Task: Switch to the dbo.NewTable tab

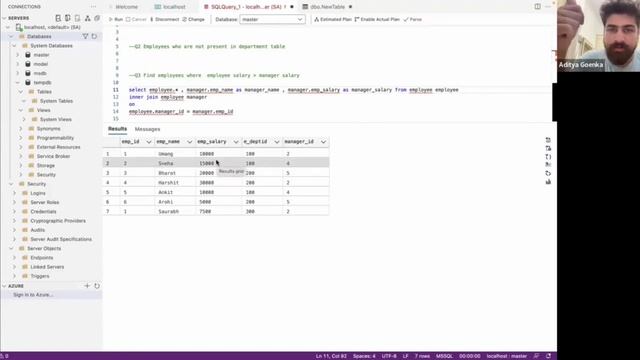Action: pyautogui.click(x=327, y=7)
